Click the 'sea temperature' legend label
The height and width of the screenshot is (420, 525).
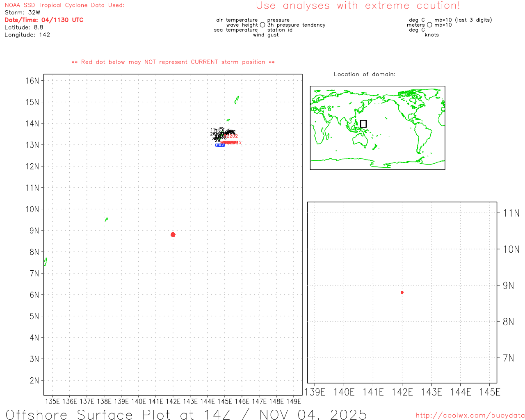(236, 30)
